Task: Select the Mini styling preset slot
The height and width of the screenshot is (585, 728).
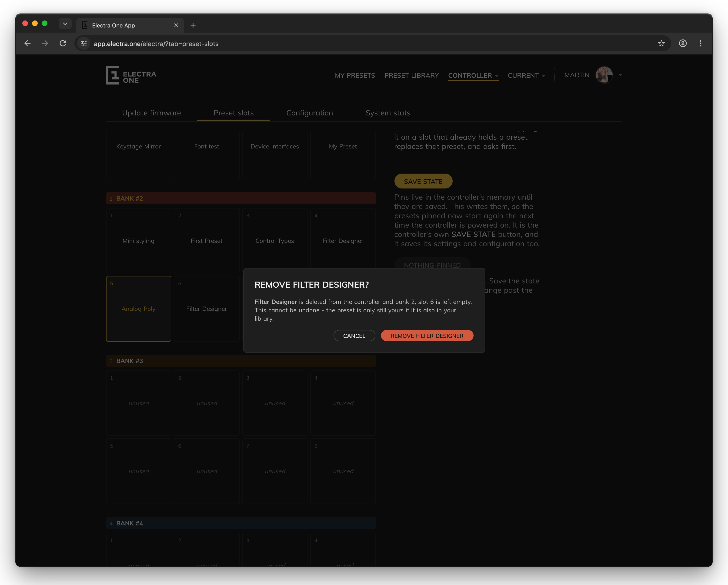Action: 138,241
